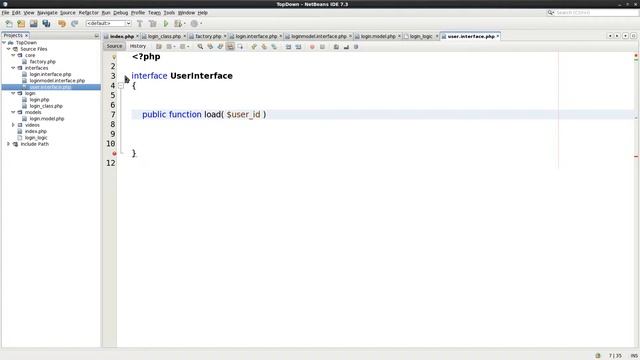
Task: Click the Shift Line Left icon
Action: click(288, 47)
